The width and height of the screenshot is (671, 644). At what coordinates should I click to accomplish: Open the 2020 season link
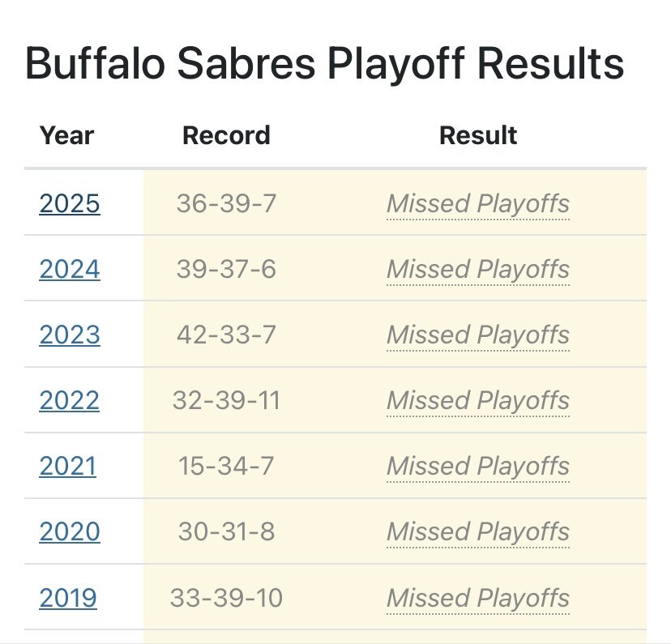70,532
